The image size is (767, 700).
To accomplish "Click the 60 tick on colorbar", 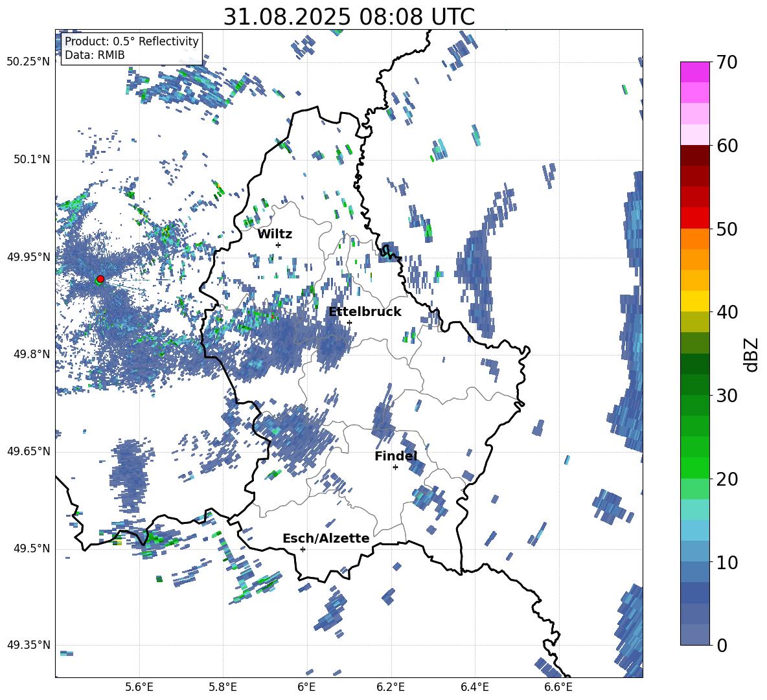I will click(x=727, y=146).
